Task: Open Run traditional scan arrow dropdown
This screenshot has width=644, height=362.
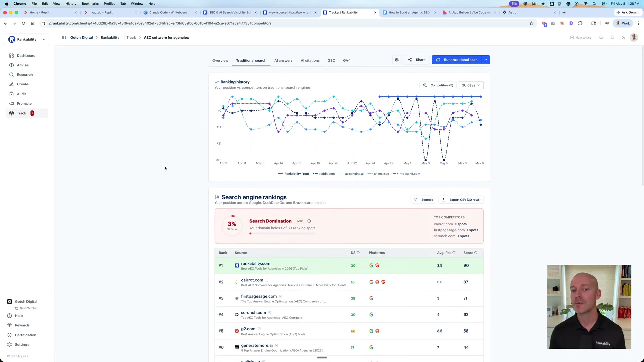Action: pos(486,60)
